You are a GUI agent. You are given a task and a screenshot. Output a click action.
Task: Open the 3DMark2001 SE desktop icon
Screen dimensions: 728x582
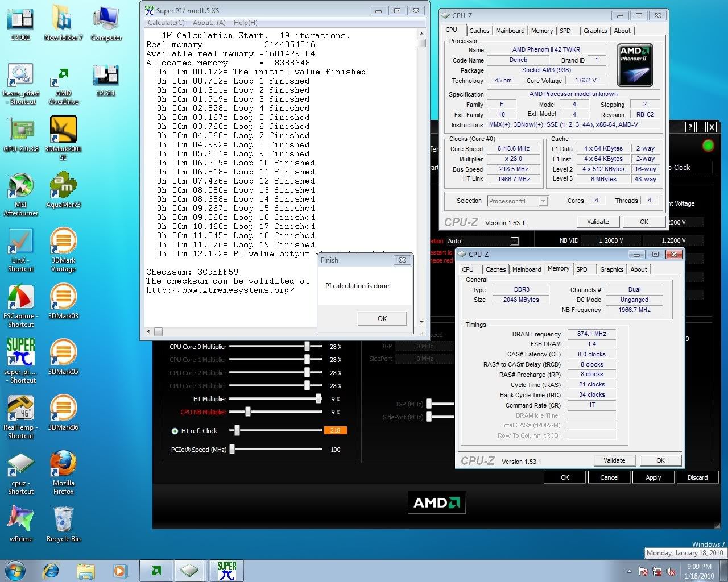[63, 138]
